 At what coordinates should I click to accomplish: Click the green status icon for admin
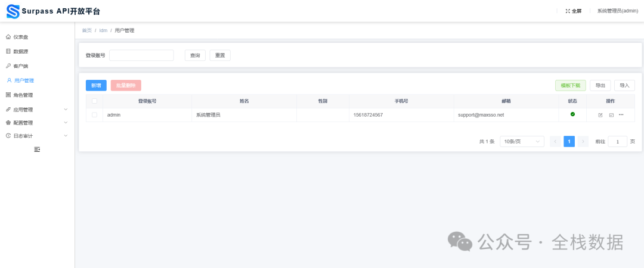click(572, 114)
